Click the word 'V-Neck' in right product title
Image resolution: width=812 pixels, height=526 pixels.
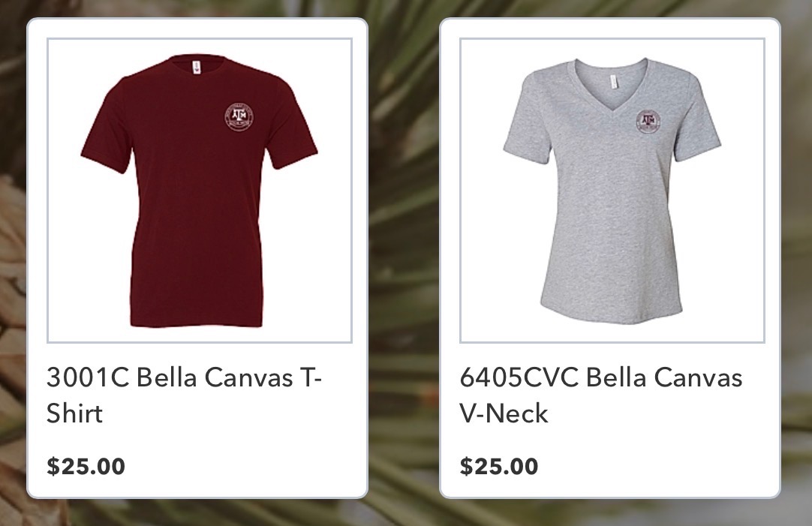(504, 413)
